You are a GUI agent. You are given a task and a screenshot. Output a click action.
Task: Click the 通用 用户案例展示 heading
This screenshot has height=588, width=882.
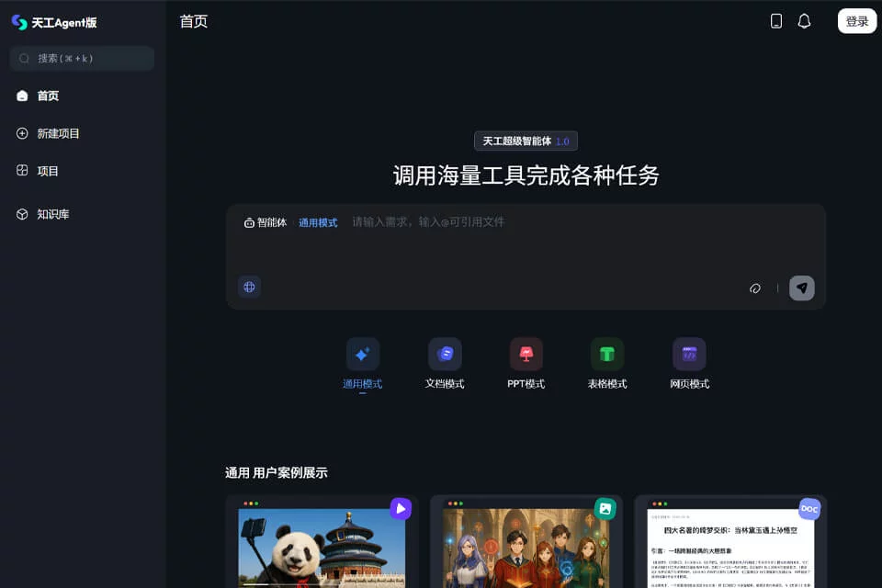277,472
